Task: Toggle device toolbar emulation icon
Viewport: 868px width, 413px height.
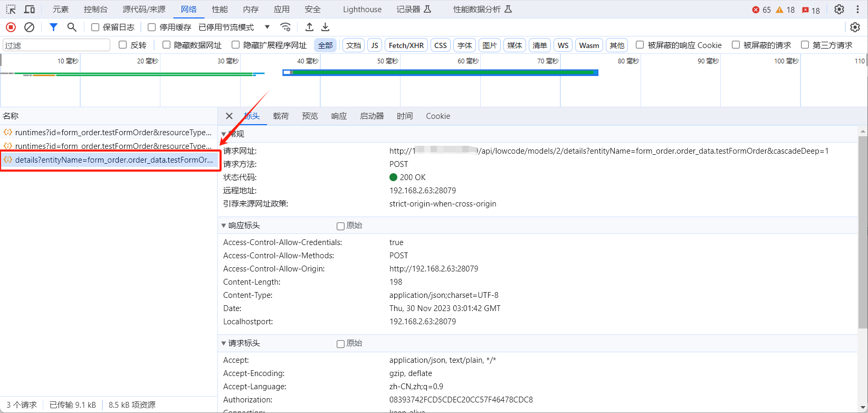Action: click(x=30, y=10)
